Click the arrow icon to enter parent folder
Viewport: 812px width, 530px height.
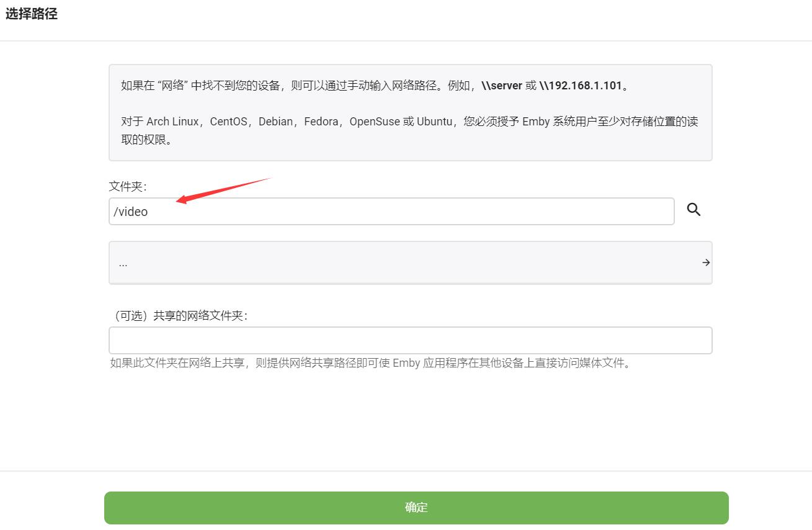click(x=705, y=262)
